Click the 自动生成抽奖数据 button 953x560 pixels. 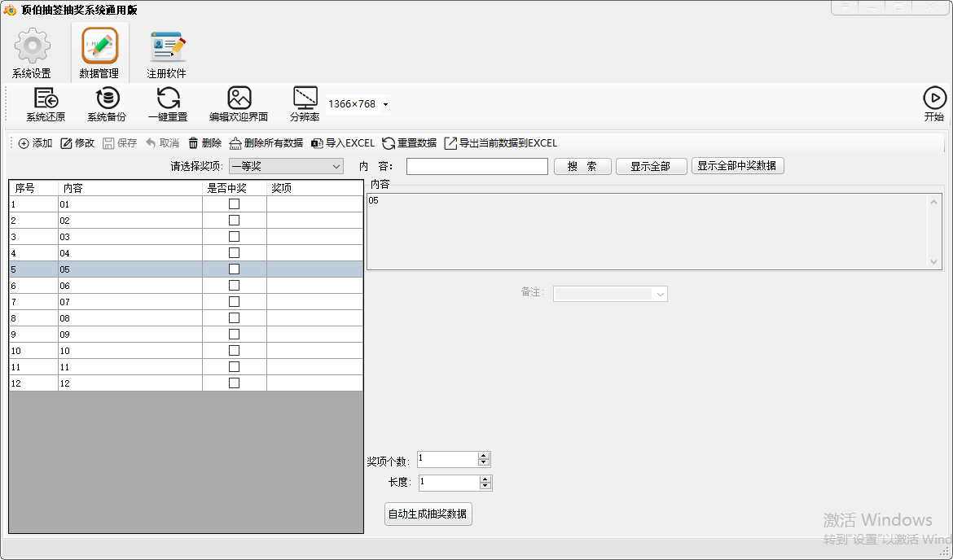(x=428, y=514)
